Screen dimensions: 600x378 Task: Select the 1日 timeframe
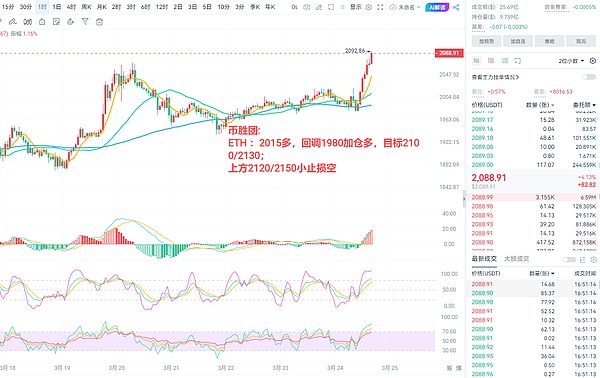pyautogui.click(x=57, y=7)
